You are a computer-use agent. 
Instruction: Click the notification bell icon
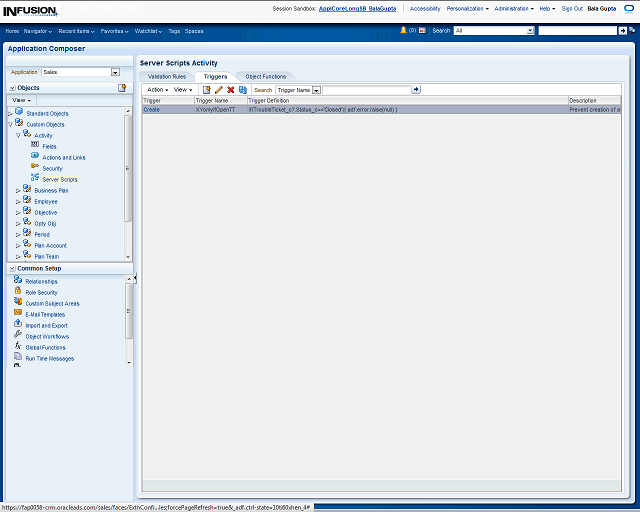tap(403, 30)
